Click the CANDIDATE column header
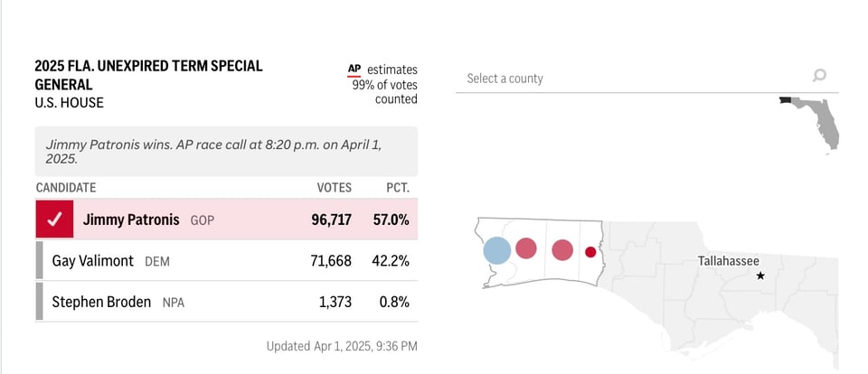The height and width of the screenshot is (374, 868). (x=66, y=188)
